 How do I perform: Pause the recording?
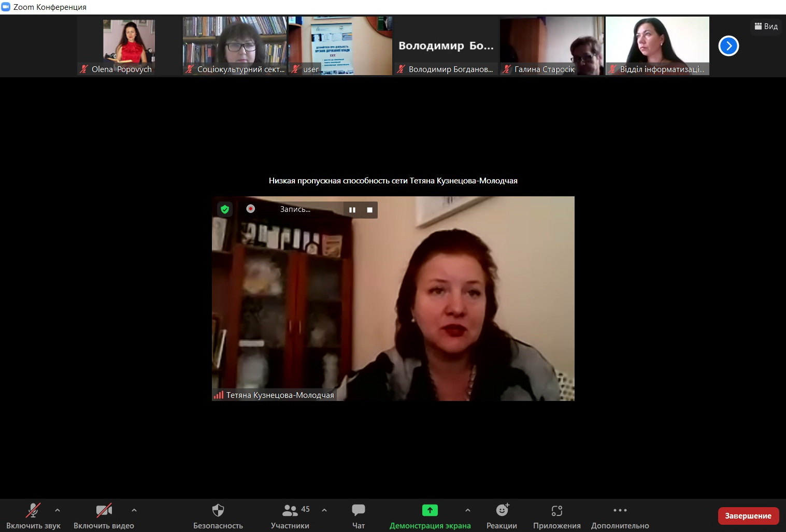click(x=352, y=210)
